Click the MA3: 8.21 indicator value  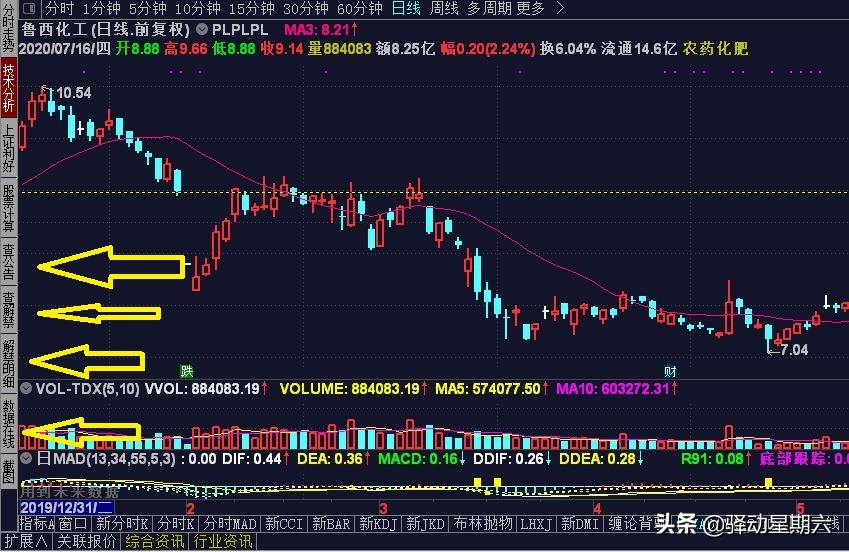pos(321,29)
